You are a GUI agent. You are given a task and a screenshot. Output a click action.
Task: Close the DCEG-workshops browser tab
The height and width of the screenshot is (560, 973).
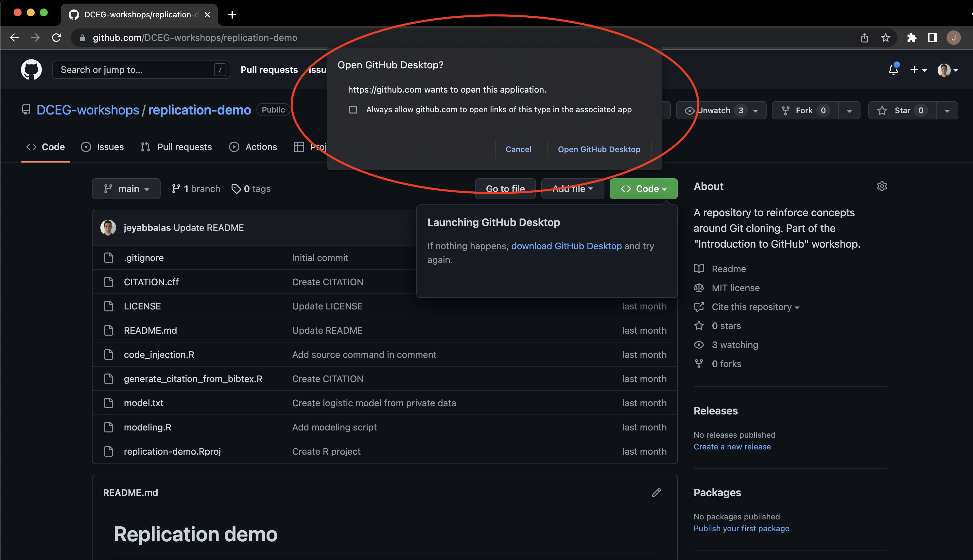[207, 15]
